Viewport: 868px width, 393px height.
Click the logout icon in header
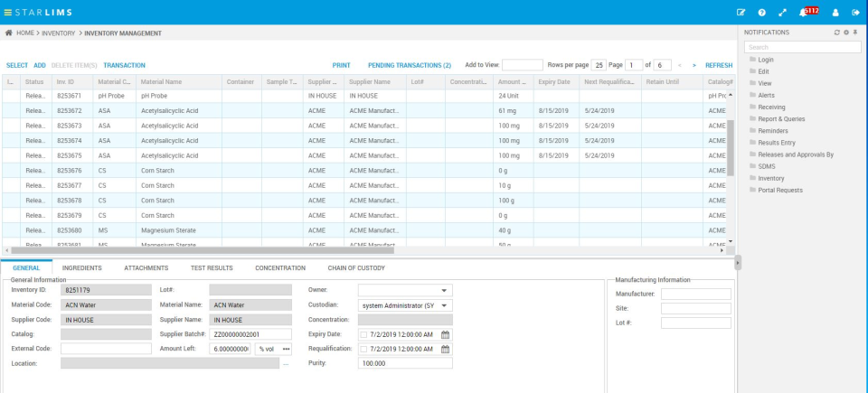pyautogui.click(x=855, y=13)
